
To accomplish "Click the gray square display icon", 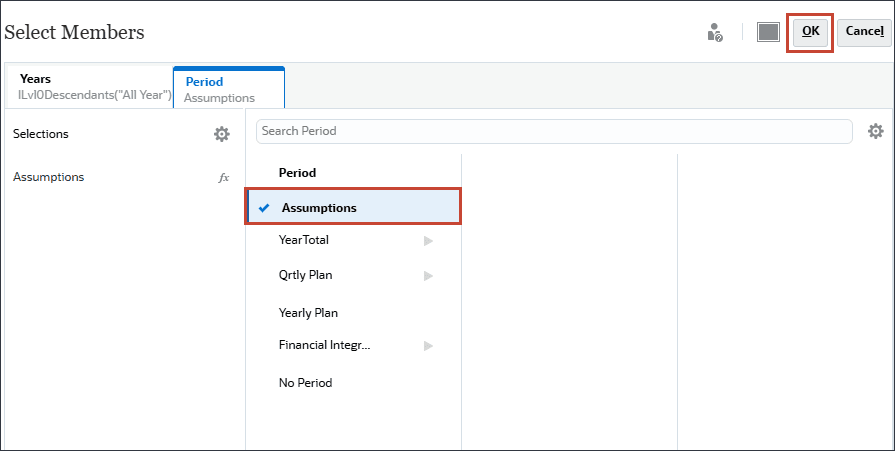I will [768, 32].
